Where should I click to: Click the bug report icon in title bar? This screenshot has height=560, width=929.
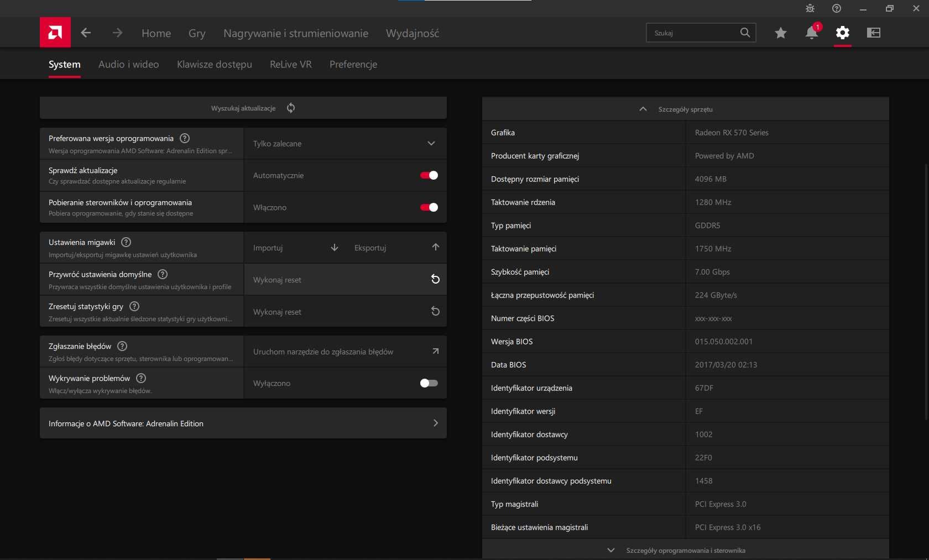click(810, 8)
